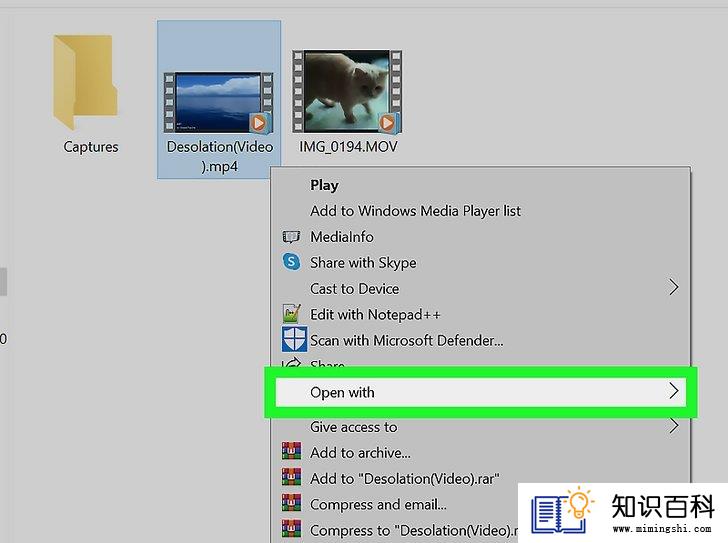The height and width of the screenshot is (543, 728).
Task: Select Share with Skype menu entry
Action: [x=363, y=263]
